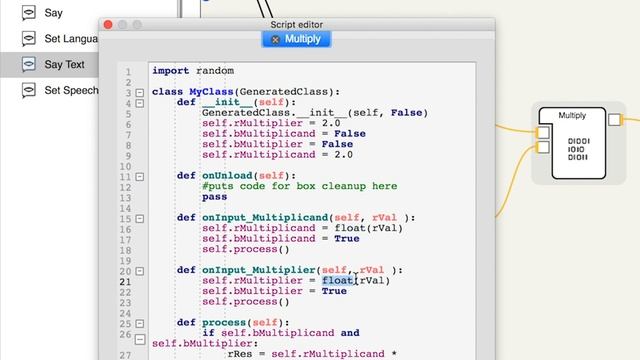Click the Multiply box title
640x360 pixels.
(x=572, y=116)
